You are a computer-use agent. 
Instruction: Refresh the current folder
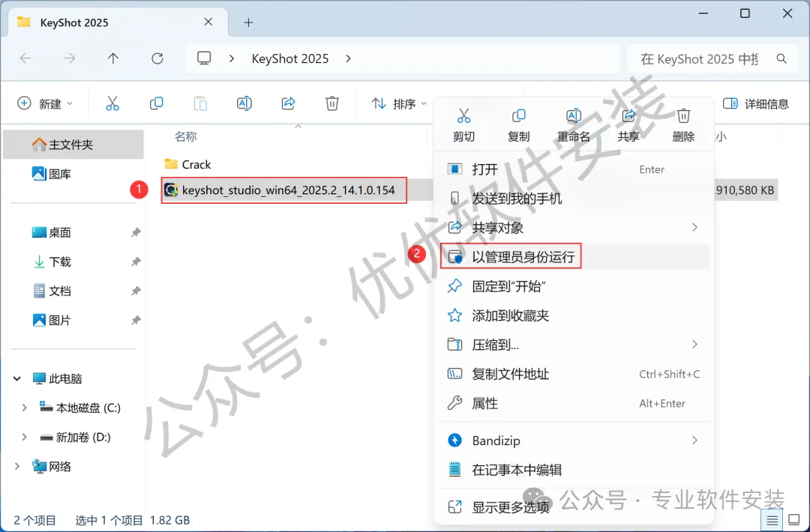pyautogui.click(x=157, y=58)
